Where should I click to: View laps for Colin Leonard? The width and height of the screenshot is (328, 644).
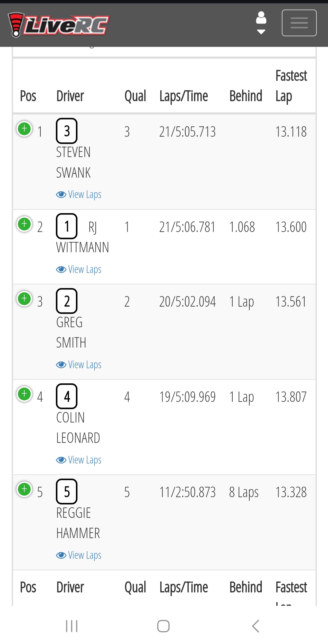coord(79,460)
